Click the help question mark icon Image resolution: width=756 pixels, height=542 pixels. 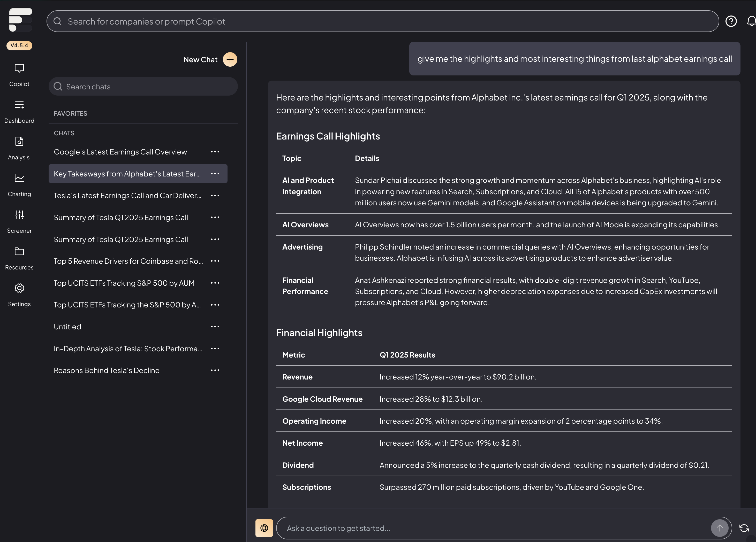pos(731,21)
